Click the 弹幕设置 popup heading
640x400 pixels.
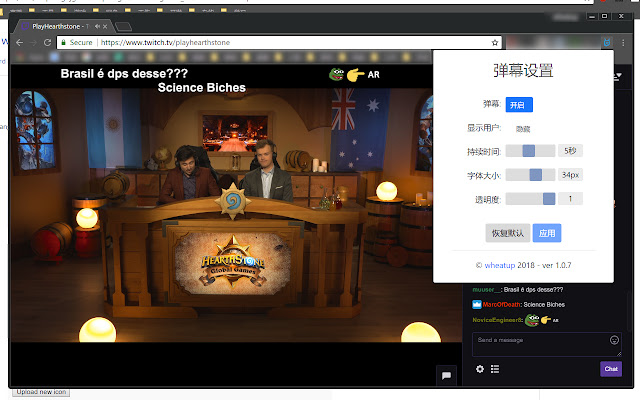point(523,71)
